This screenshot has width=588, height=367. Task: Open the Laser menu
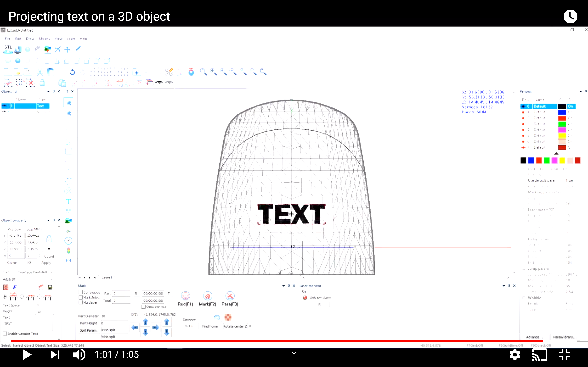[x=71, y=39]
